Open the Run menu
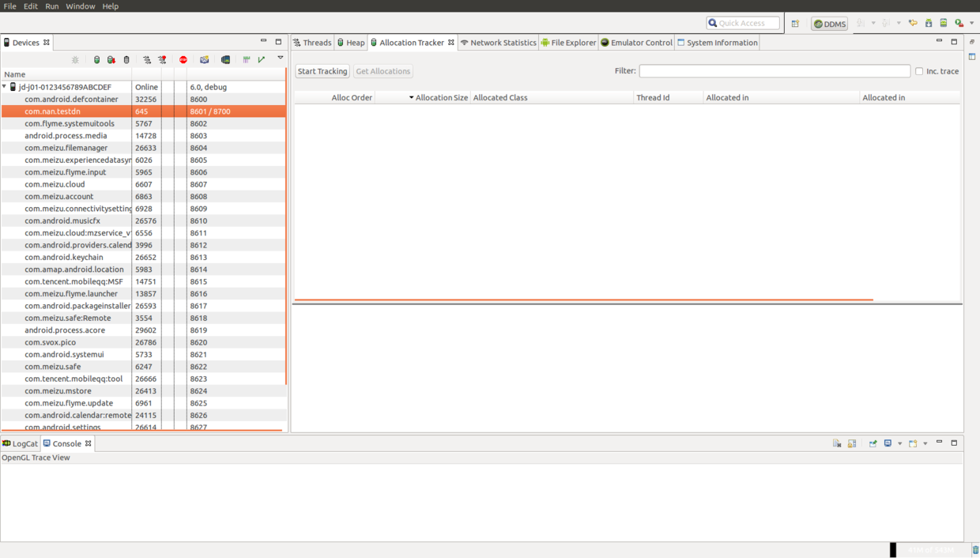This screenshot has width=980, height=558. coord(51,6)
